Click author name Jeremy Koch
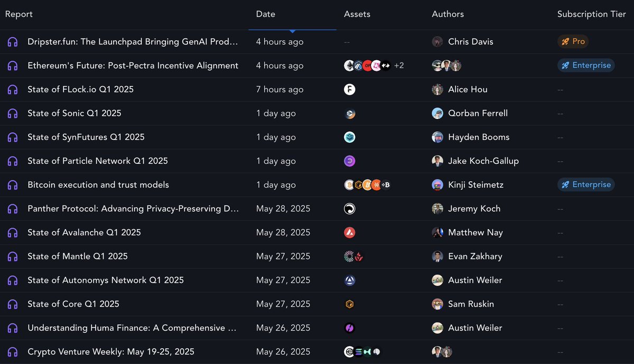This screenshot has width=634, height=364. point(474,209)
